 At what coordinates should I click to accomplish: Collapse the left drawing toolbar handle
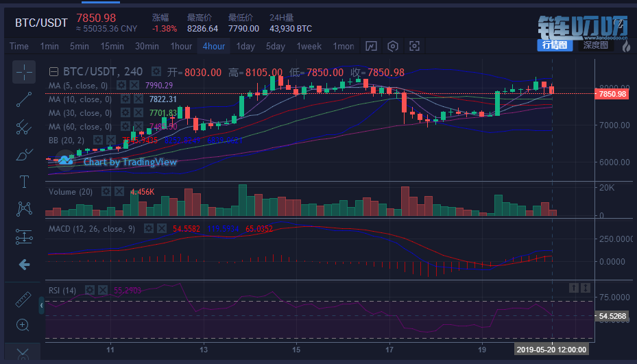pyautogui.click(x=41, y=305)
